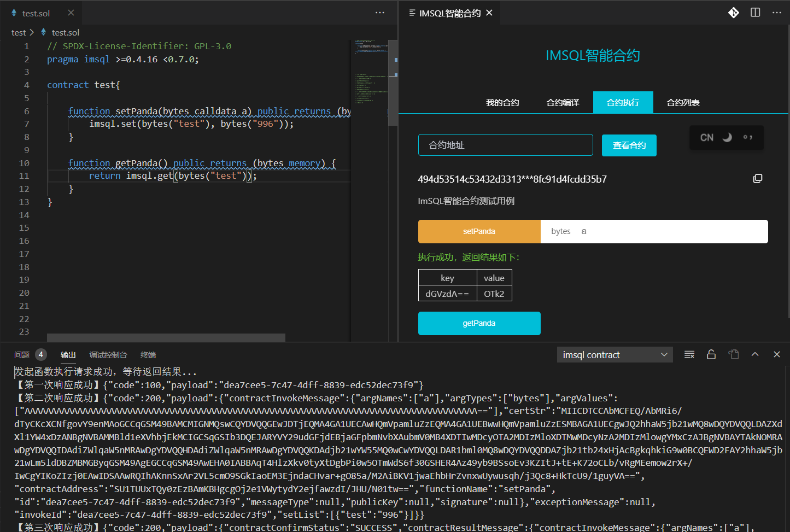Open the 调试控制台 panel tab
790x532 pixels.
(108, 355)
